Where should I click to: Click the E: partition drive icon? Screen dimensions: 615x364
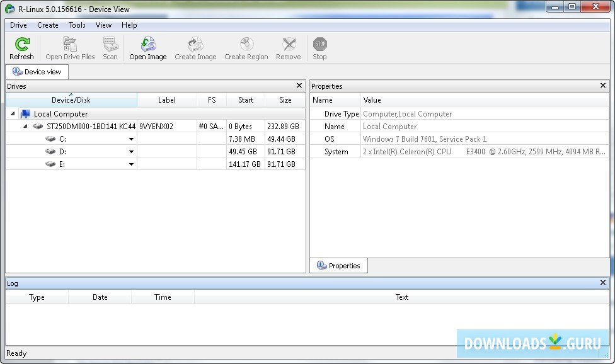point(50,164)
